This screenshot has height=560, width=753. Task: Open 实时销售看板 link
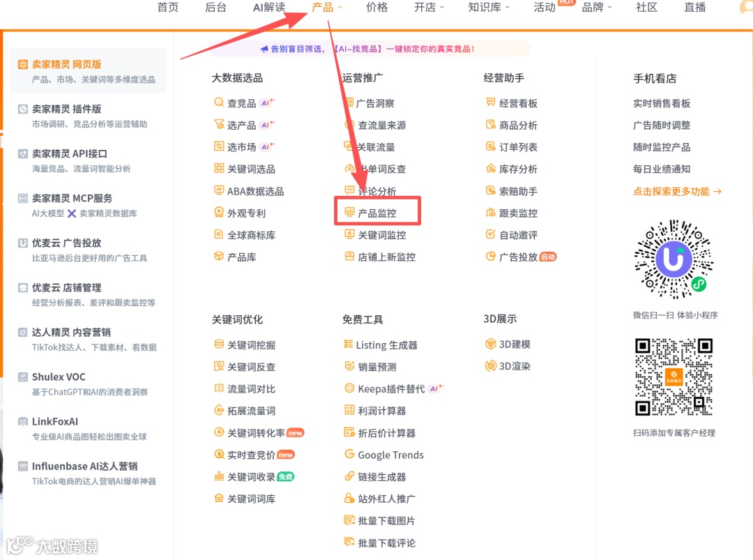[x=661, y=103]
